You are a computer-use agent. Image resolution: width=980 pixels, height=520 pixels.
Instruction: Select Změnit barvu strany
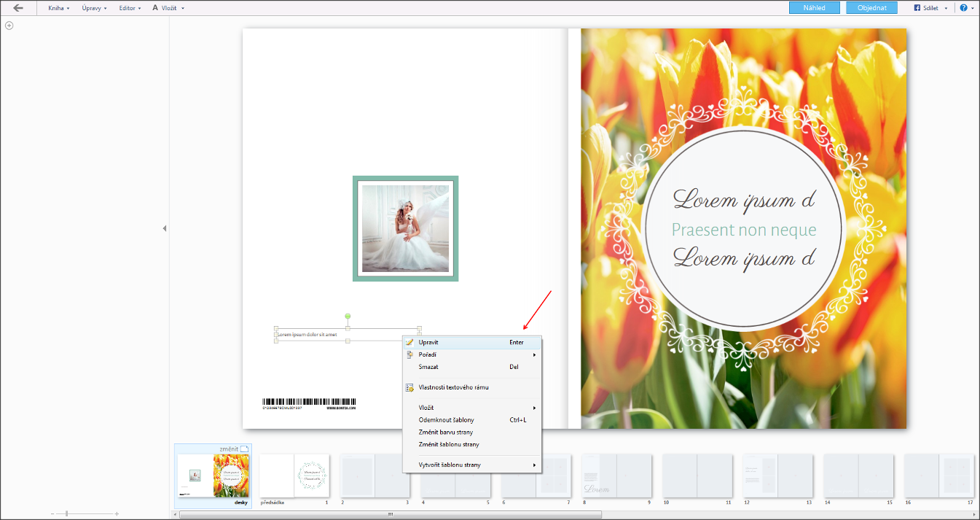(x=472, y=432)
